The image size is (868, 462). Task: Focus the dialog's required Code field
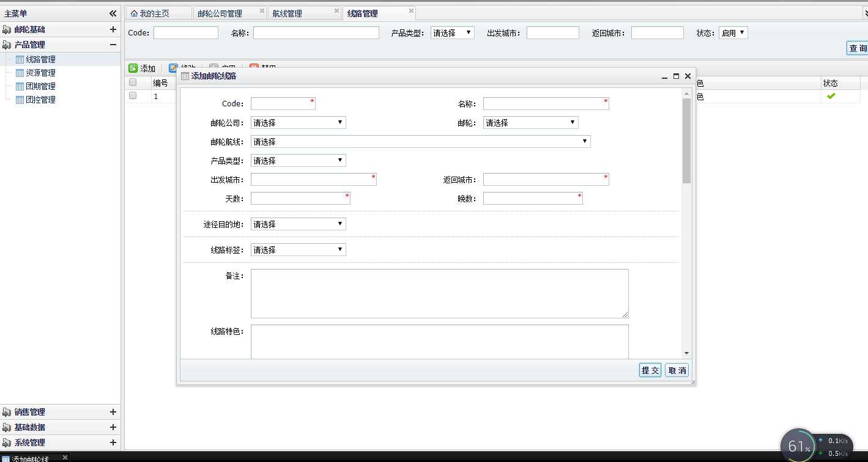[283, 104]
